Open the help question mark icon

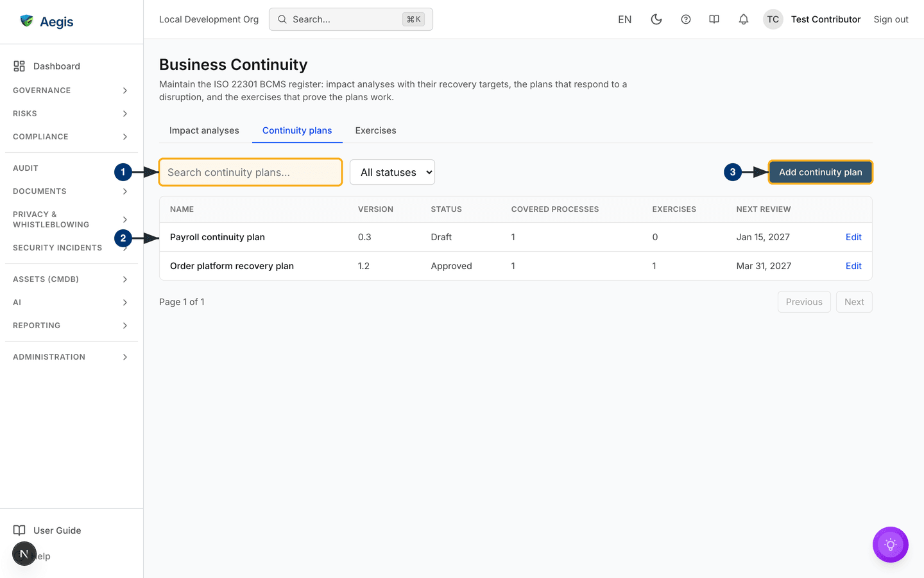[686, 19]
